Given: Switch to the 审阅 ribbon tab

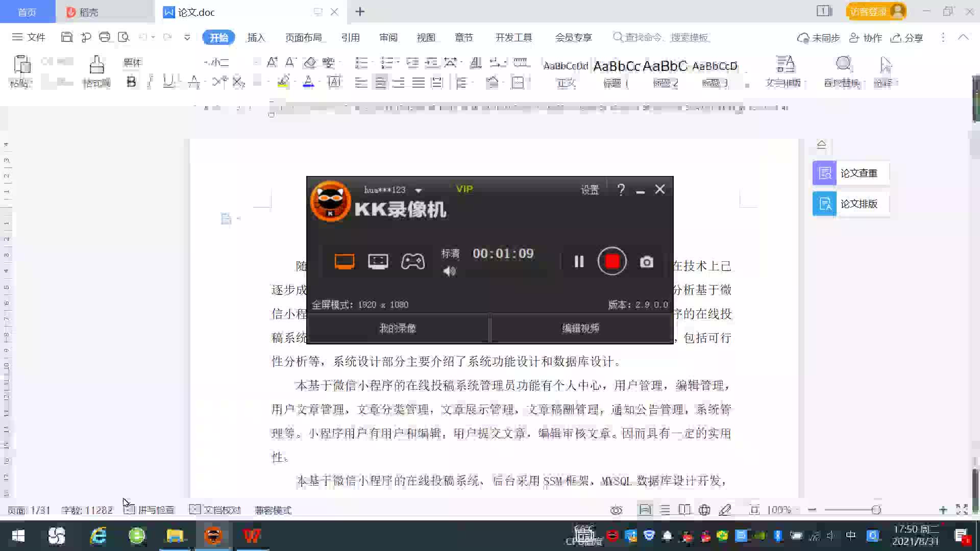Looking at the screenshot, I should 388,38.
